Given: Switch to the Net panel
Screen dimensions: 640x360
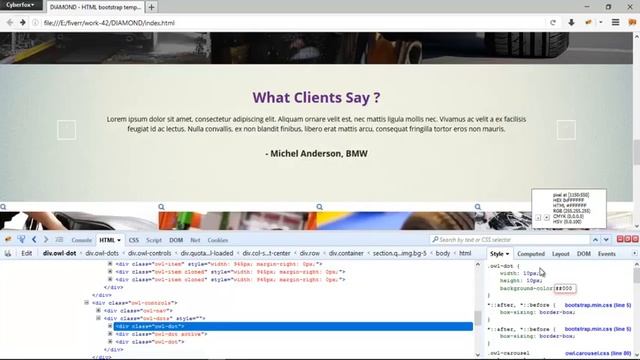Looking at the screenshot, I should (195, 240).
